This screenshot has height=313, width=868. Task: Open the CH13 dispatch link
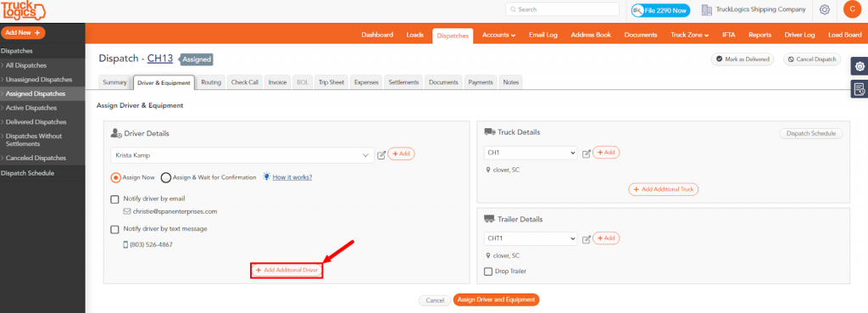click(x=160, y=59)
